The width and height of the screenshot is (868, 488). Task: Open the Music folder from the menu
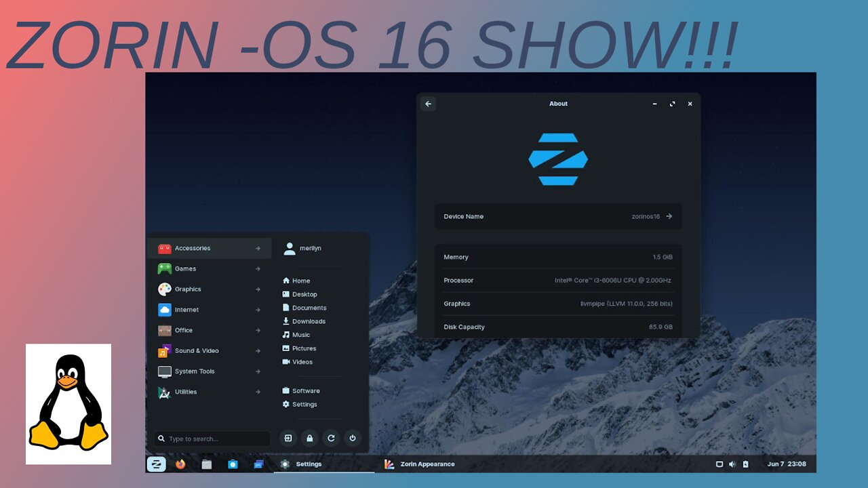point(296,335)
